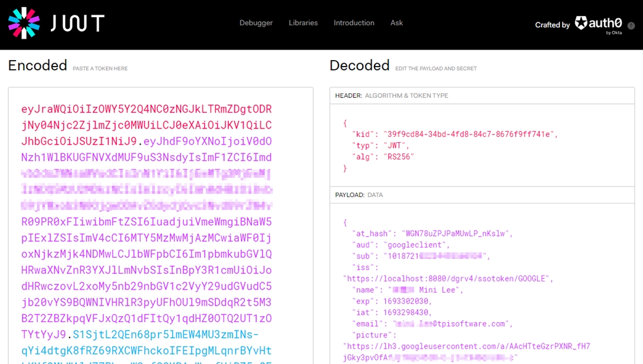Go to the Libraries page

pyautogui.click(x=303, y=23)
